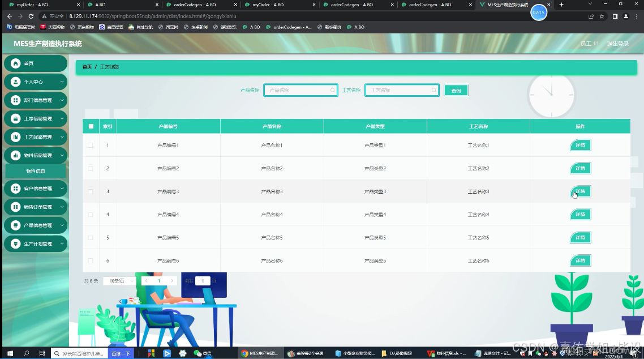Image resolution: width=644 pixels, height=359 pixels.
Task: Collapse the 产品信息管理 menu chevron
Action: point(61,225)
